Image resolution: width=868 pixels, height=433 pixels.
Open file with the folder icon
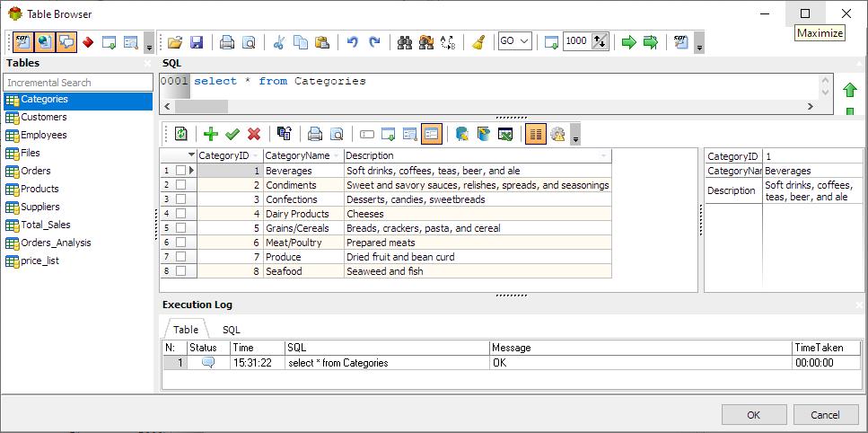click(175, 42)
